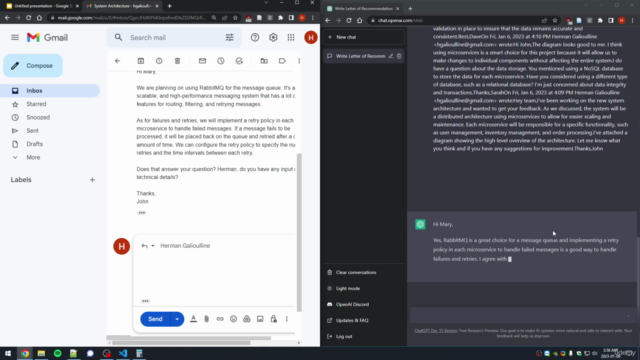The image size is (640, 360).
Task: Insert a photo in the reply
Action: (260, 319)
